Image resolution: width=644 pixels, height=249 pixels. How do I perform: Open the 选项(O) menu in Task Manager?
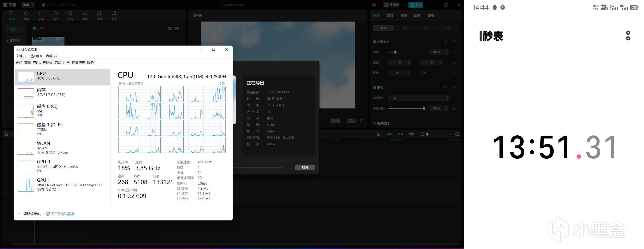tap(36, 56)
